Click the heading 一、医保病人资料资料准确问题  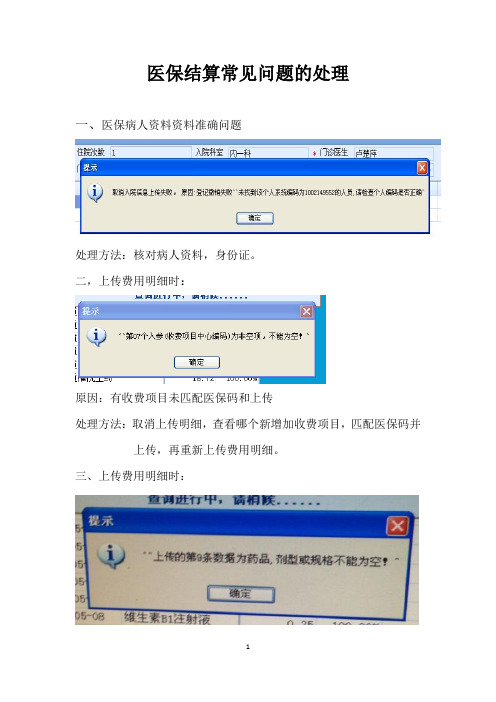[x=158, y=125]
